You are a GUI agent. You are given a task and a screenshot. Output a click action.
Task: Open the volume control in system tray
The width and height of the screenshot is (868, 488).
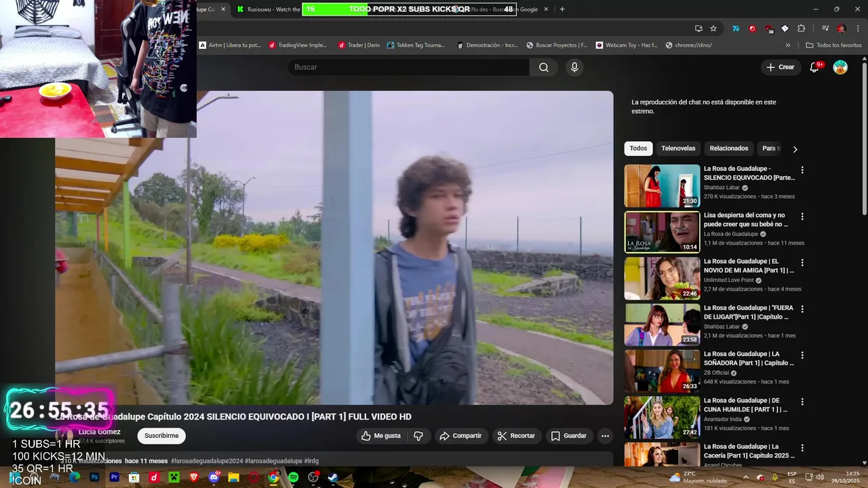820,477
